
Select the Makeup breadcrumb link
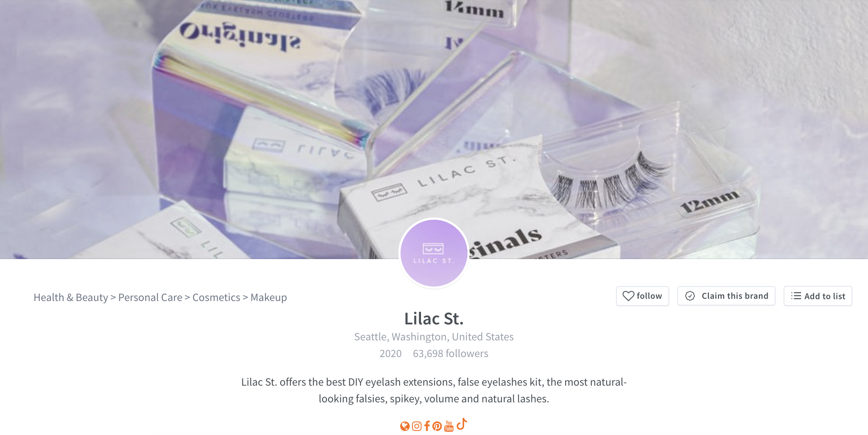tap(269, 297)
